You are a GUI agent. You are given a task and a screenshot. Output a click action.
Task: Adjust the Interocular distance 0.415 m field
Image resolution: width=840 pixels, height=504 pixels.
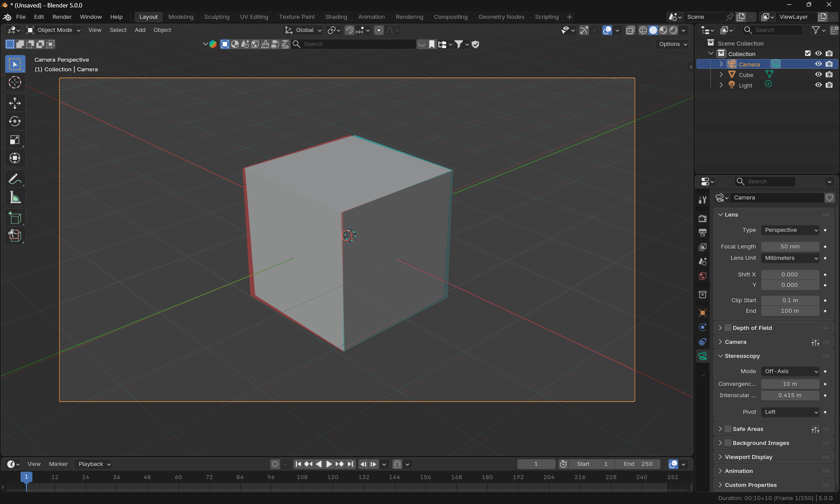click(790, 395)
